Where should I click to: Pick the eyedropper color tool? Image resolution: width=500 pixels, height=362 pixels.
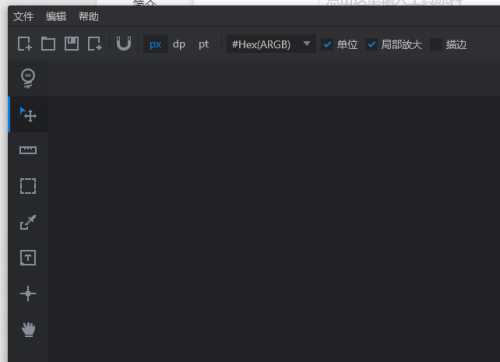[x=28, y=222]
